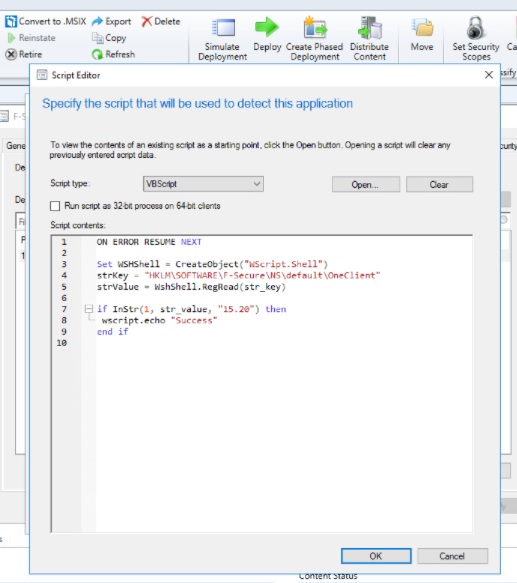The image size is (517, 583).
Task: Click the Delete ribbon label
Action: pyautogui.click(x=167, y=22)
